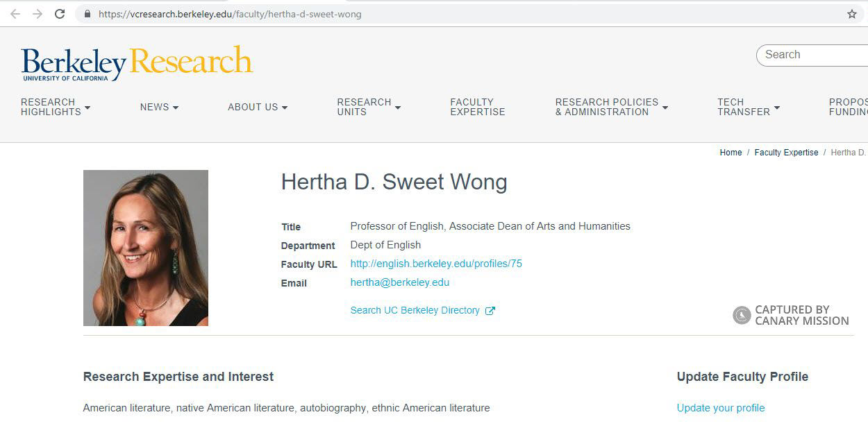Open the Tech Transfer dropdown

pyautogui.click(x=746, y=107)
